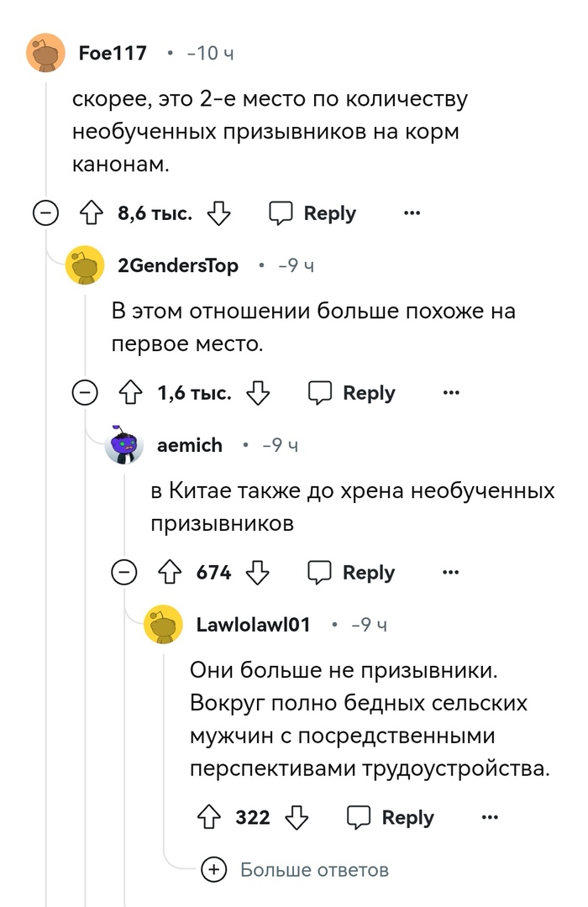Downvote Lawlolawl01's comment

(x=297, y=817)
